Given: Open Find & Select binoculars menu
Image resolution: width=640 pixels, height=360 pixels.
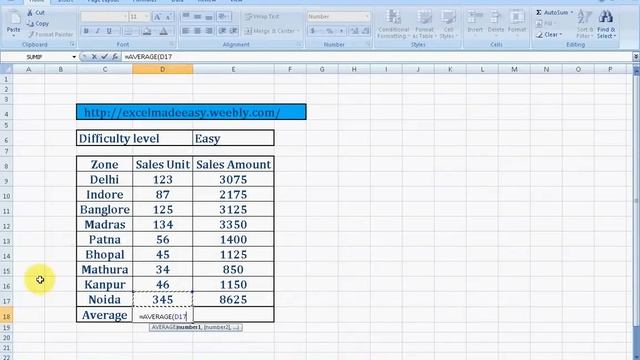Looking at the screenshot, I should click(x=606, y=24).
